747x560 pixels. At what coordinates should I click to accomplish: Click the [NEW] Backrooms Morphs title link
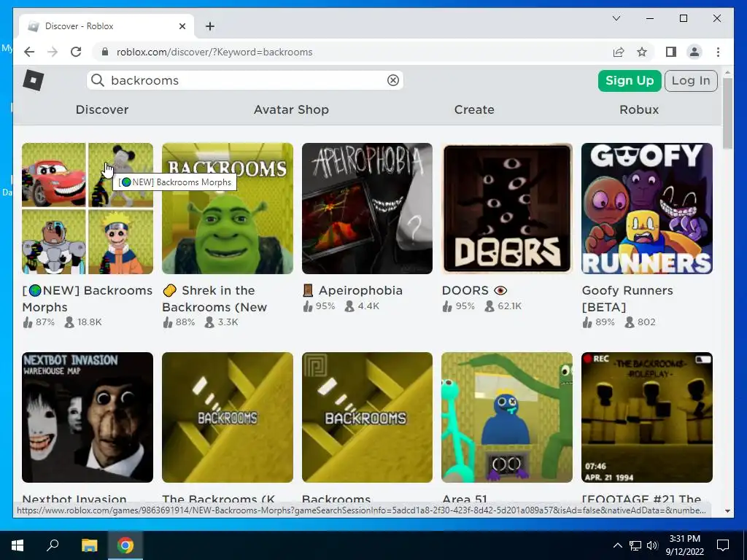(x=88, y=298)
